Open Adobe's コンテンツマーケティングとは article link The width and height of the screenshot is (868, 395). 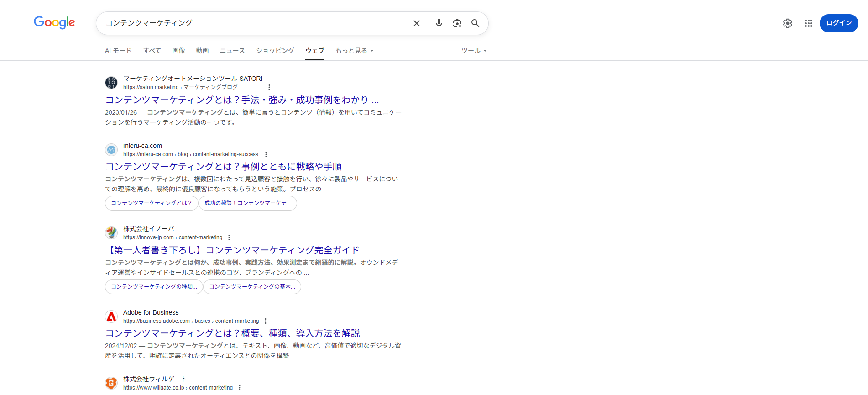tap(232, 333)
